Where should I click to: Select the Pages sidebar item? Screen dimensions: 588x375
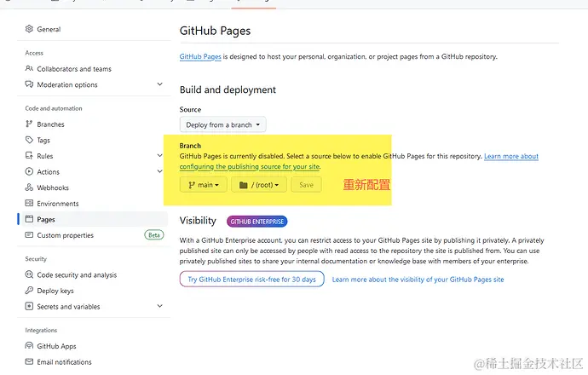(x=93, y=219)
